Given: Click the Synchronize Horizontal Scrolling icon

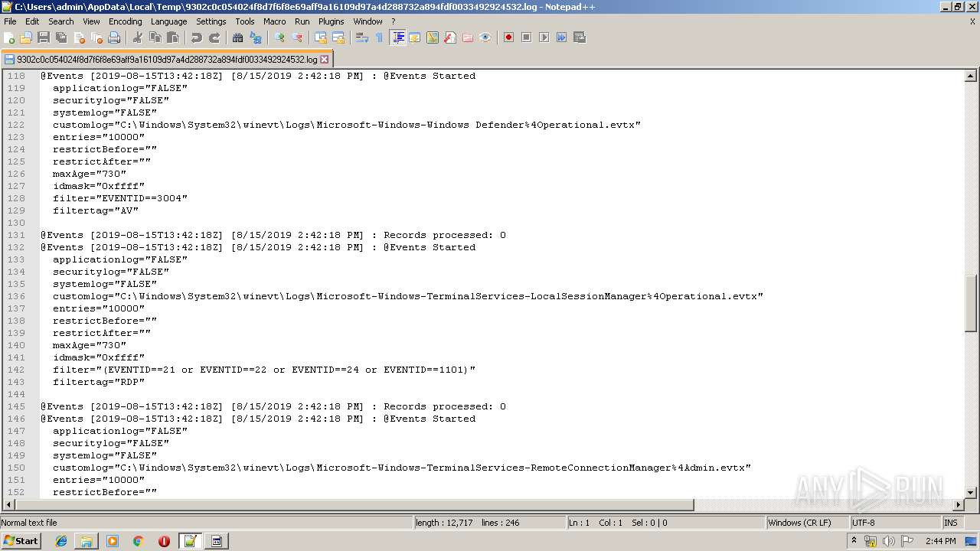Looking at the screenshot, I should coord(338,37).
